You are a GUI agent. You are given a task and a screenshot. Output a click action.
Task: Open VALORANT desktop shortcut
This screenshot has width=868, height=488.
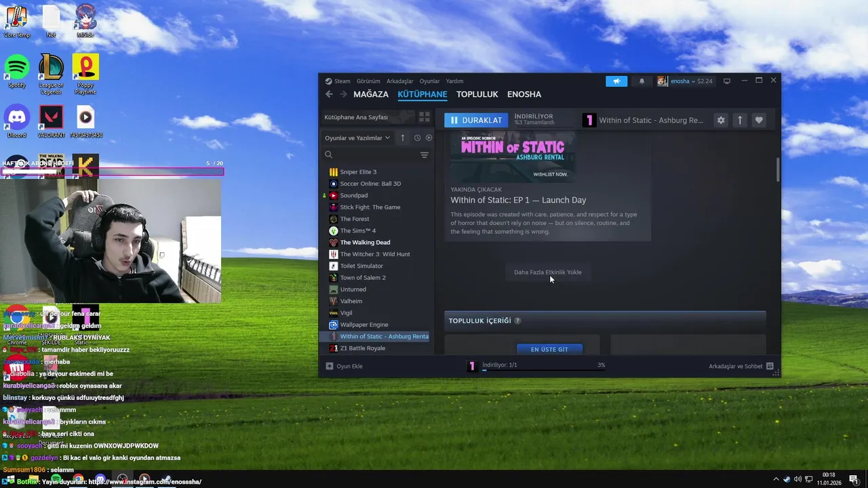51,121
